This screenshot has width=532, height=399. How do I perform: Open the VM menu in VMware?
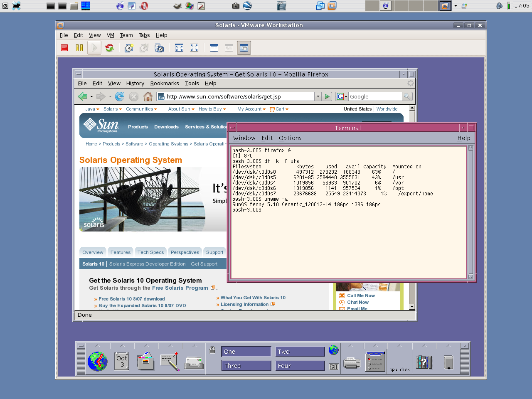[x=110, y=35]
